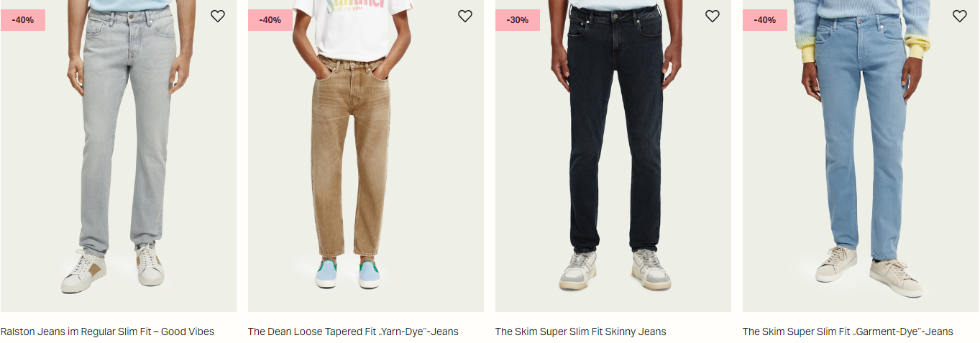This screenshot has width=980, height=343.
Task: Click the blue slip-on shoes with green heel
Action: (348, 274)
